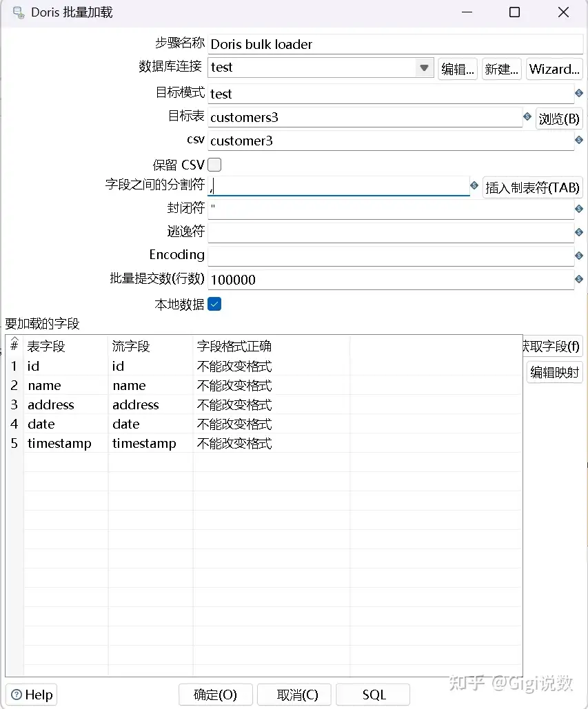Click the Doris bulk loader window icon

click(19, 12)
